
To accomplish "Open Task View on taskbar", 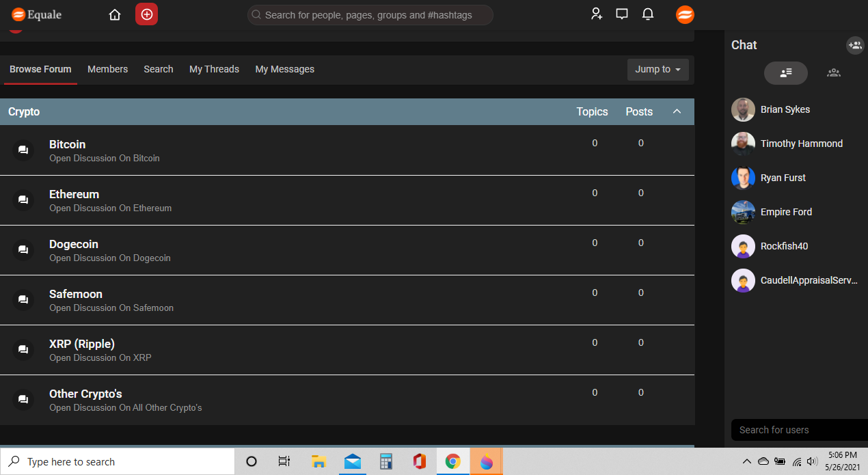I will pos(284,461).
